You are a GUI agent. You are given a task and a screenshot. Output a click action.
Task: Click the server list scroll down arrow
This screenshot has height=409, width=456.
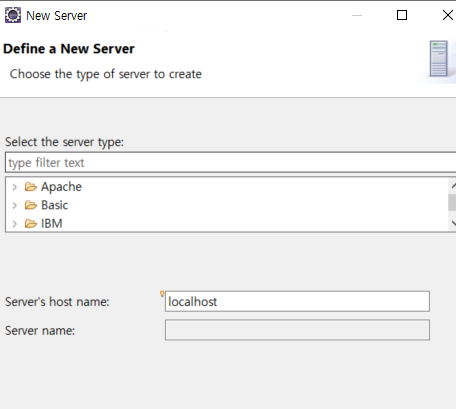click(453, 223)
